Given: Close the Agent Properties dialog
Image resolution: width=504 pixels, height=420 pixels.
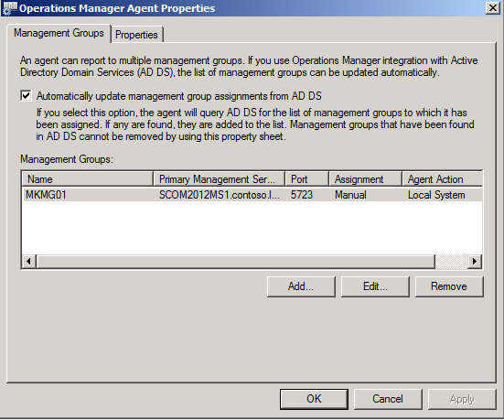Looking at the screenshot, I should 493,7.
